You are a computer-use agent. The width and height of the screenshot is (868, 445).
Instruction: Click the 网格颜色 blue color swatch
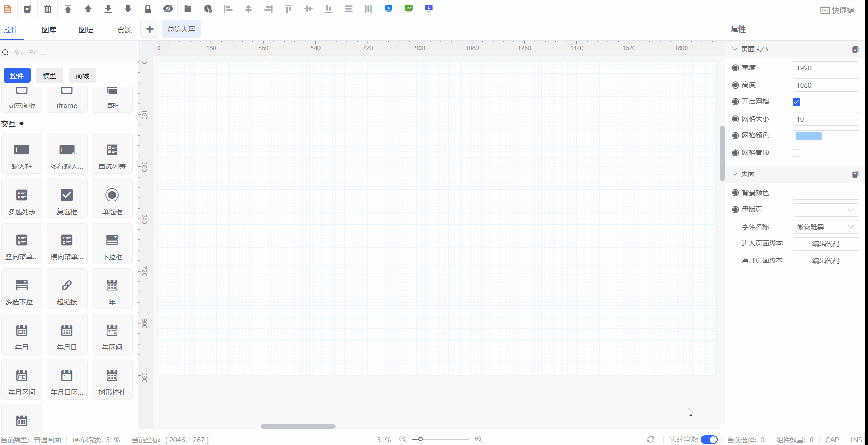pyautogui.click(x=808, y=136)
